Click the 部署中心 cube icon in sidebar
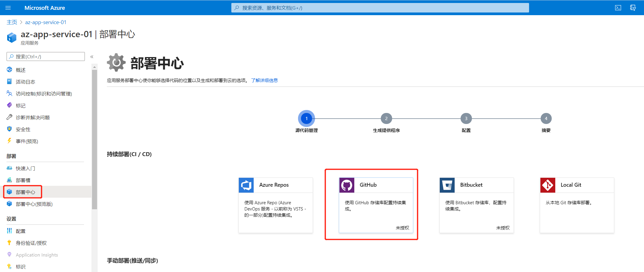 coord(10,192)
